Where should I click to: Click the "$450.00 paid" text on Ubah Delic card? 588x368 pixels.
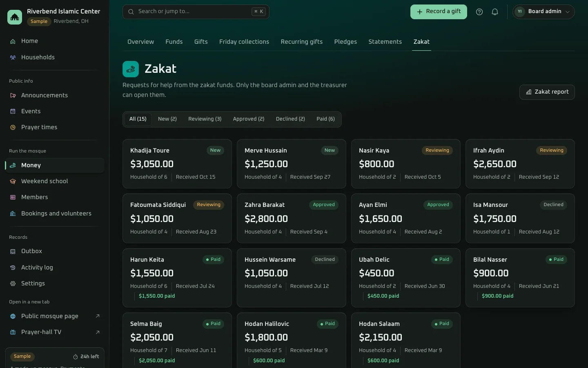pyautogui.click(x=383, y=296)
